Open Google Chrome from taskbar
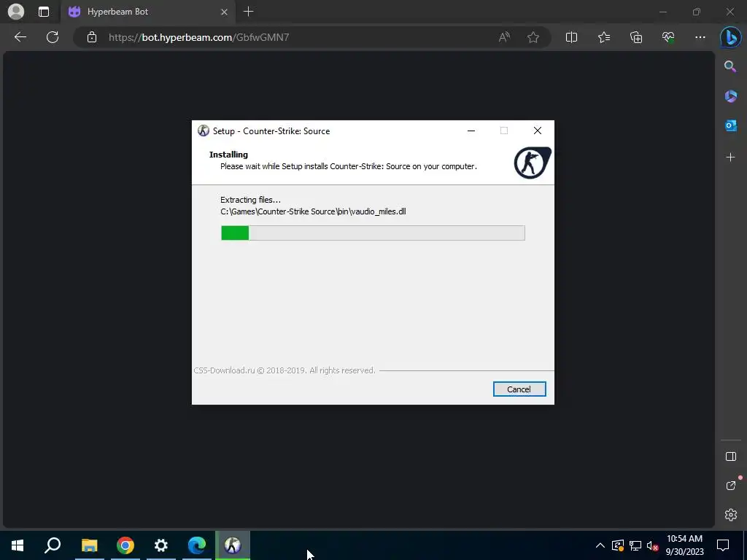 [x=125, y=545]
